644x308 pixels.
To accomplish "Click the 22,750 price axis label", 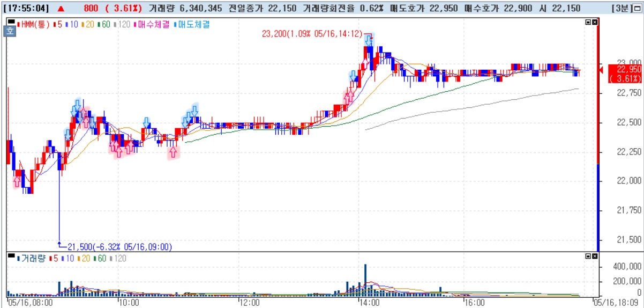I will [x=628, y=93].
